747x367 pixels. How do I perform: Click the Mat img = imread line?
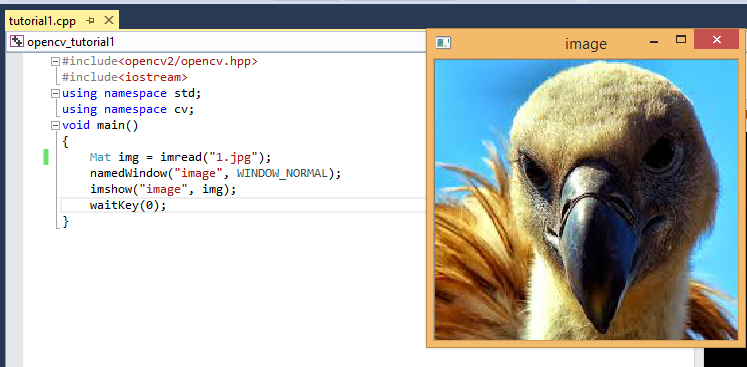click(x=180, y=157)
